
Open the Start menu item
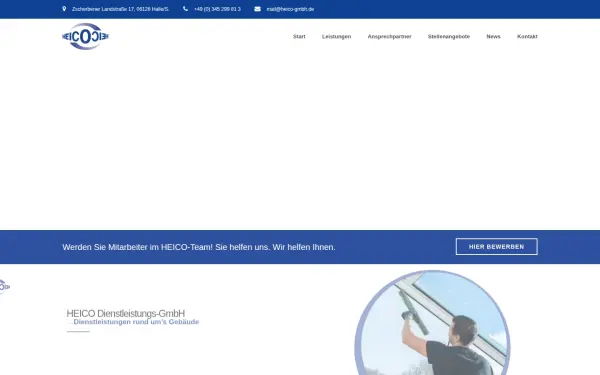pos(299,36)
